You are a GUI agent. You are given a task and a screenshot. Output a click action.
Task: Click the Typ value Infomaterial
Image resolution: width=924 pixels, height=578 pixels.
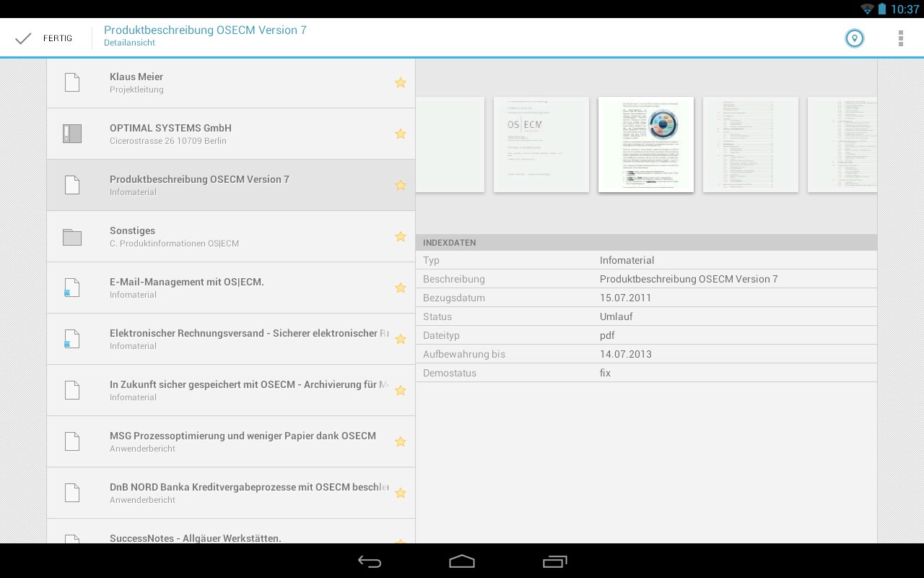point(627,260)
